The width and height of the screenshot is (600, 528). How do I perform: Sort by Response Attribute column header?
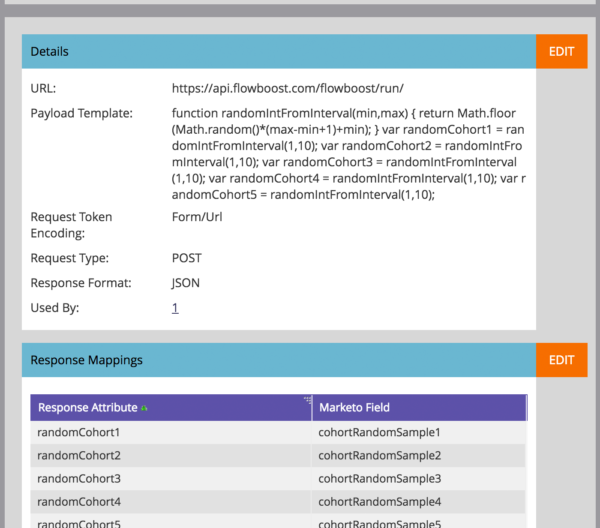click(x=171, y=407)
